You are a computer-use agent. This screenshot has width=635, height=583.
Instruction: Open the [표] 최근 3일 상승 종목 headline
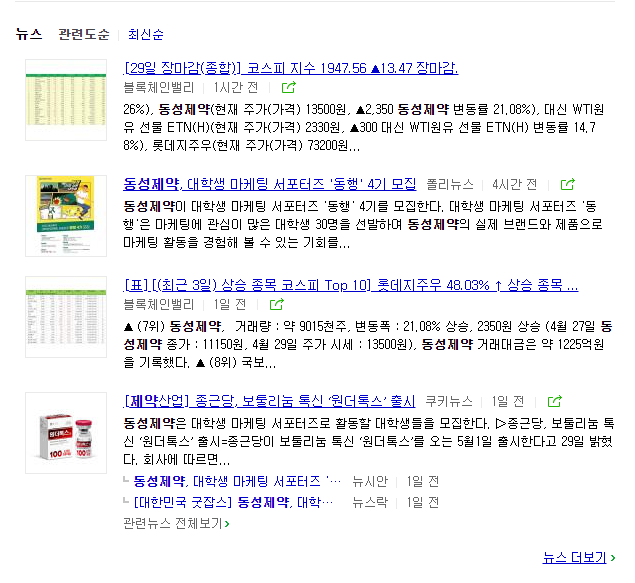tap(351, 285)
